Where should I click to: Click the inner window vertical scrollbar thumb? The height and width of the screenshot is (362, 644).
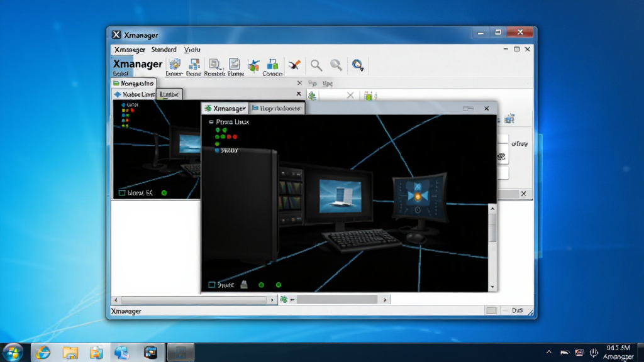(x=492, y=228)
